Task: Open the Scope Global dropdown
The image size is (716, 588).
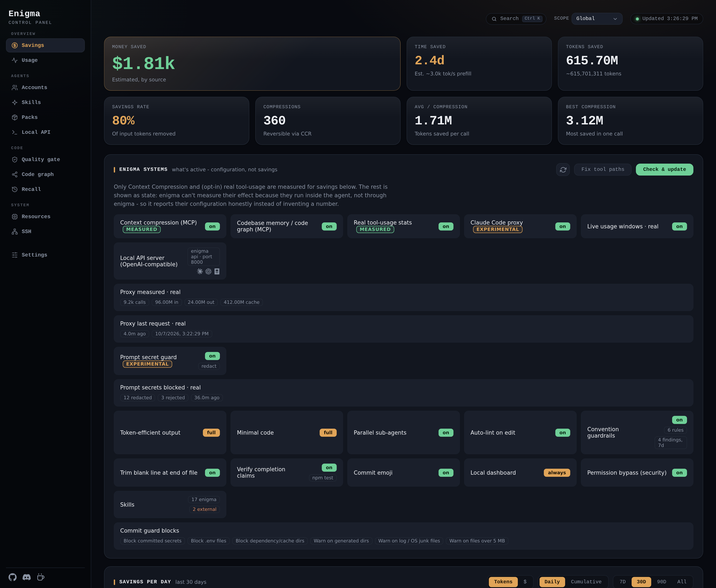Action: [x=597, y=19]
